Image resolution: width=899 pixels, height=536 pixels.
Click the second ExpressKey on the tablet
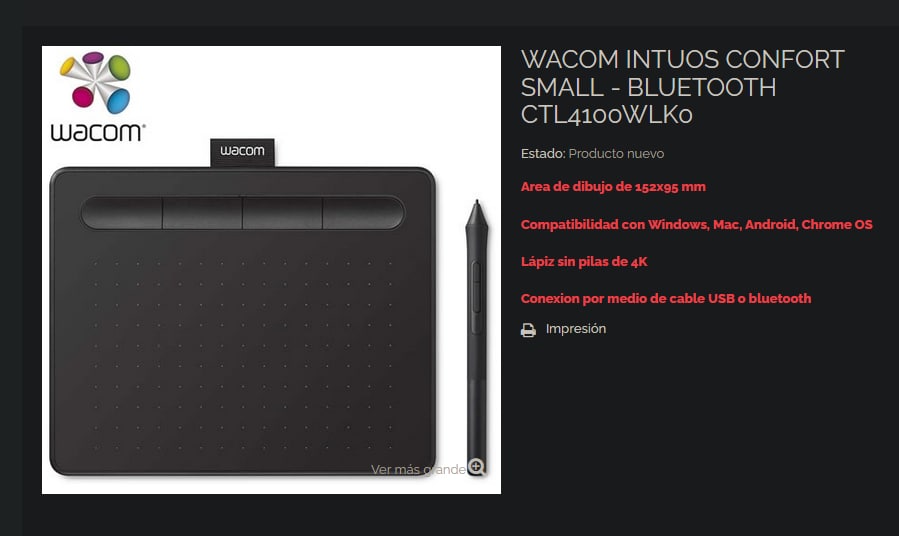202,213
